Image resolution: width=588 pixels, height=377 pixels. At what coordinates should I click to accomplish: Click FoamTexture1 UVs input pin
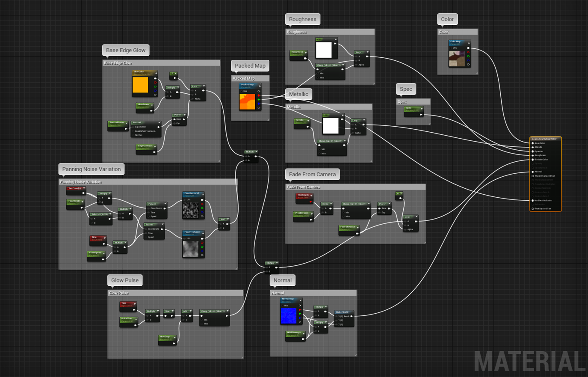185,200
